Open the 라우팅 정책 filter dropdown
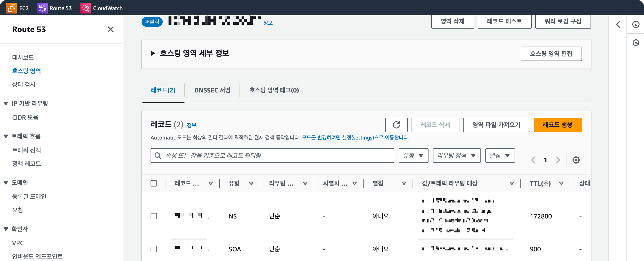This screenshot has height=261, width=644. pos(457,155)
